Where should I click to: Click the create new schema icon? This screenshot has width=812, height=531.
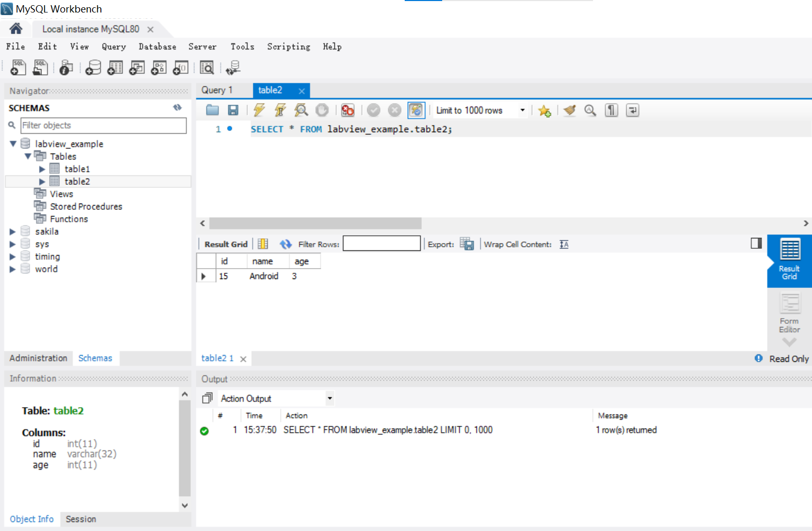coord(93,67)
